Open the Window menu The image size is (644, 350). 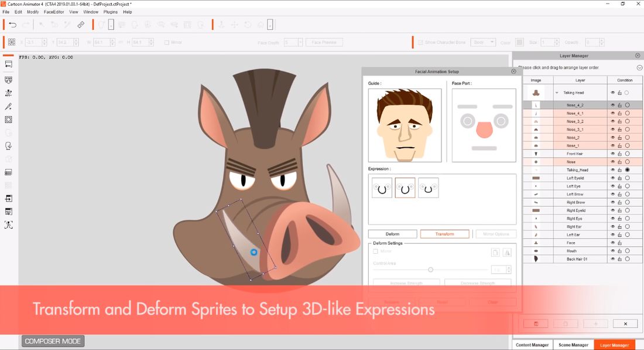[91, 12]
